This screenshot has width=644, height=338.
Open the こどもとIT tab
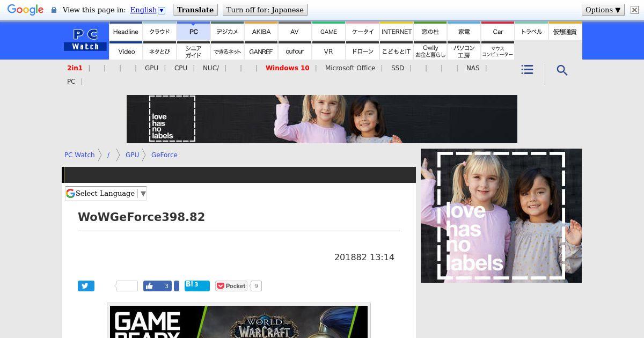click(x=396, y=51)
